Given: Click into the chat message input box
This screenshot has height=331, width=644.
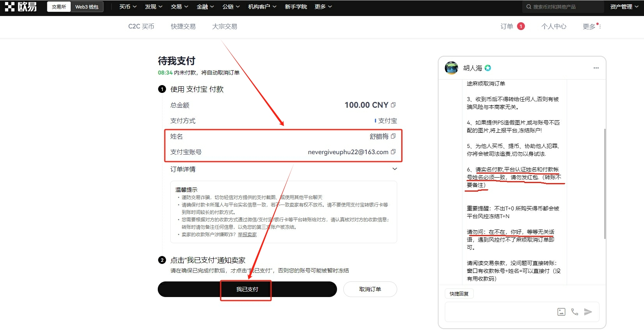Looking at the screenshot, I should pyautogui.click(x=500, y=311).
